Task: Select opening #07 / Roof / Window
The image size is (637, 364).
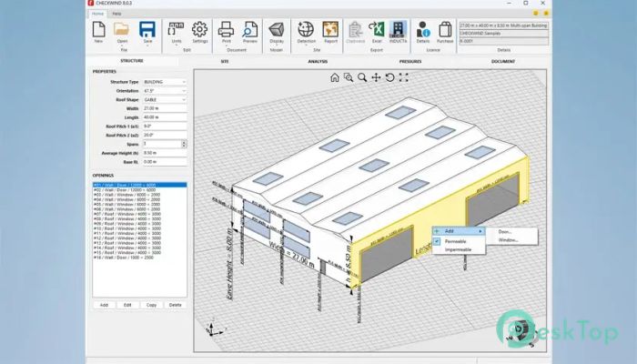Action: point(140,214)
